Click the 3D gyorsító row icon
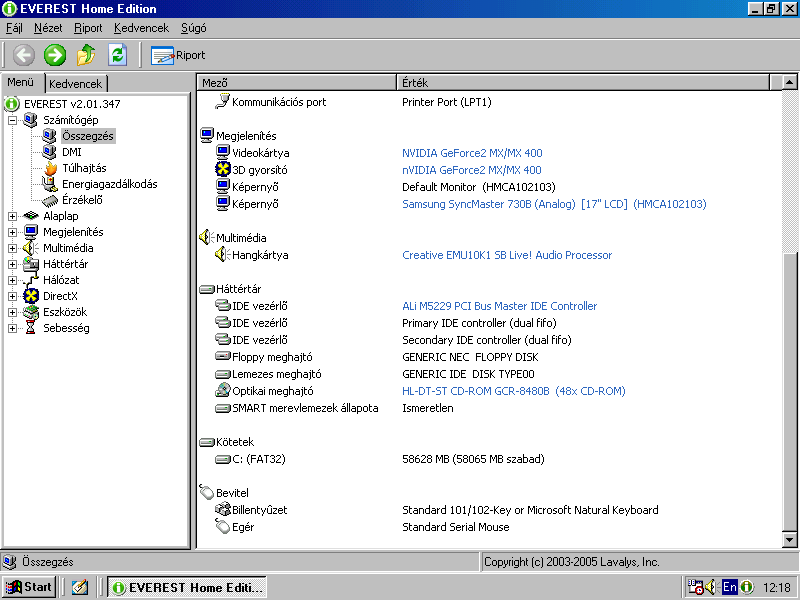The image size is (800, 600). (222, 169)
